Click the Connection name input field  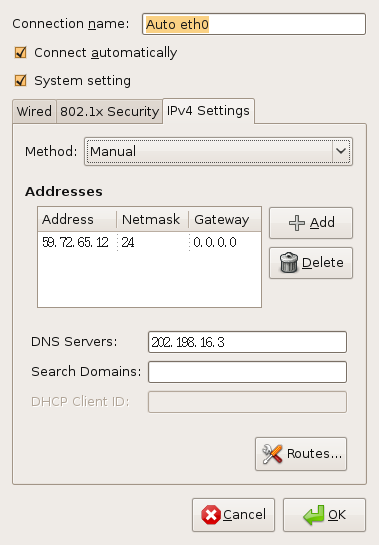(254, 24)
